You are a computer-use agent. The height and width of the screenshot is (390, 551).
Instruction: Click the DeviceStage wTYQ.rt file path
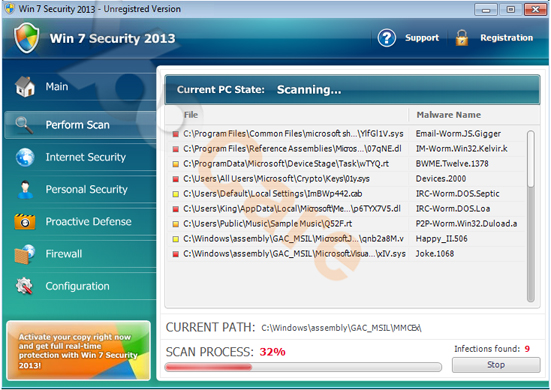coord(286,164)
